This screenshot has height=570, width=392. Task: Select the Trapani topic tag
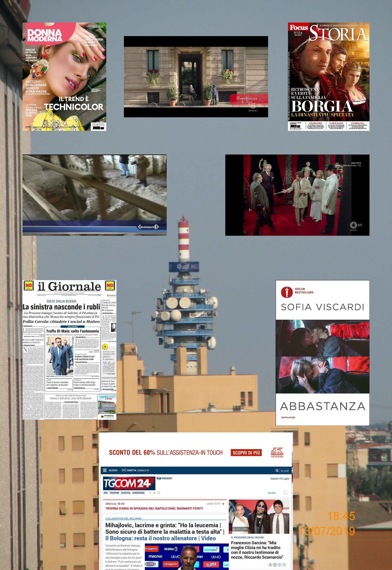pyautogui.click(x=114, y=493)
